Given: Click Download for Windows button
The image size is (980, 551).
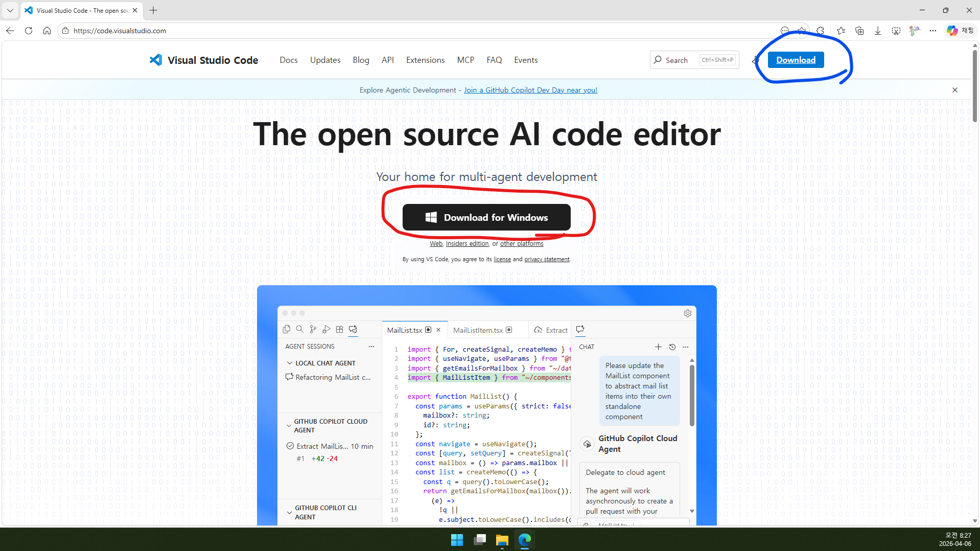Looking at the screenshot, I should (x=486, y=217).
